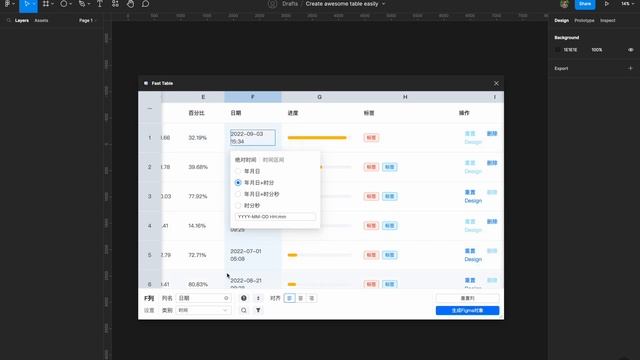
Task: Switch to the Layers tab
Action: click(22, 20)
